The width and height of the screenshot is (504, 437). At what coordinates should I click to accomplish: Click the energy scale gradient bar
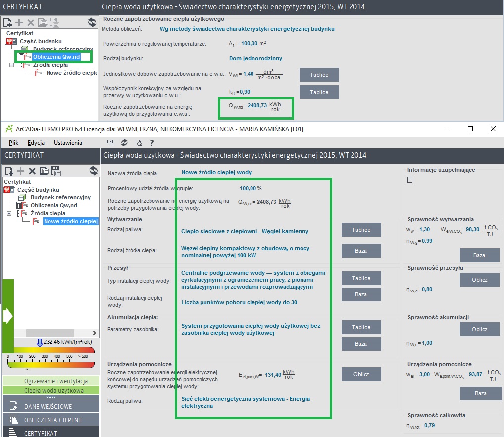[50, 364]
